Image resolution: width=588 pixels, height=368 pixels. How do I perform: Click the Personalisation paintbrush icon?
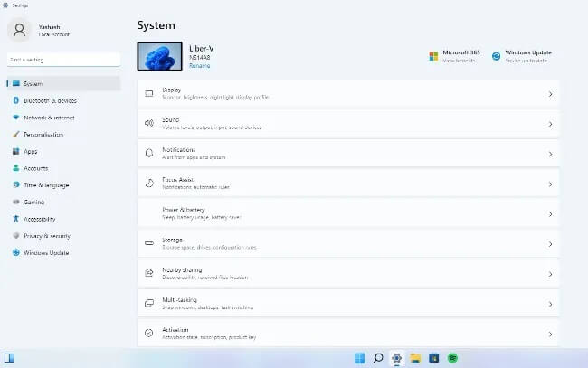15,134
